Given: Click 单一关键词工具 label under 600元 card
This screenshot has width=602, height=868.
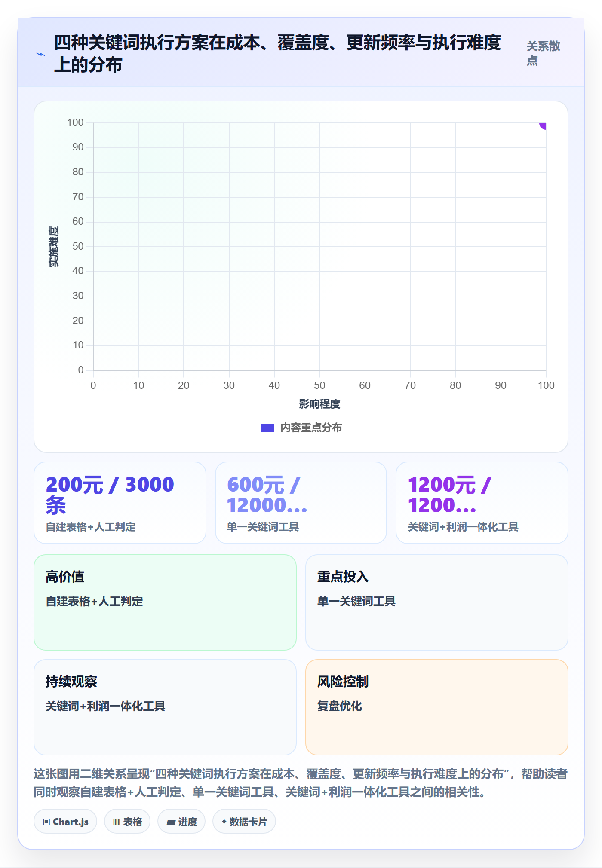Looking at the screenshot, I should pyautogui.click(x=263, y=527).
